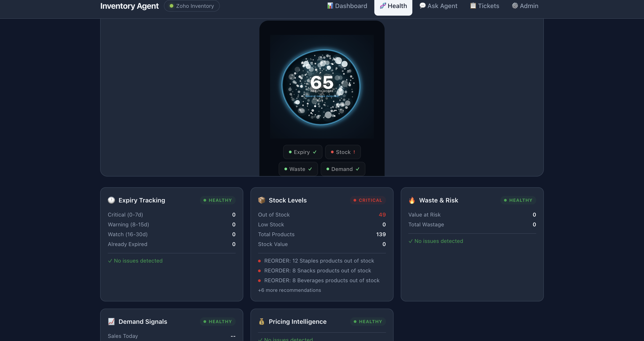Go to the Tickets section
Screen dimensions: 644x341
(x=484, y=6)
